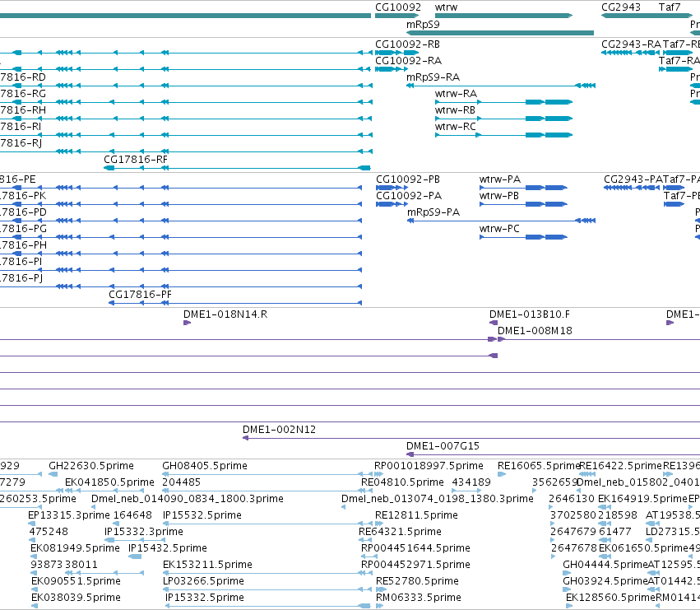Select transcript mRpS9-RA

433,77
